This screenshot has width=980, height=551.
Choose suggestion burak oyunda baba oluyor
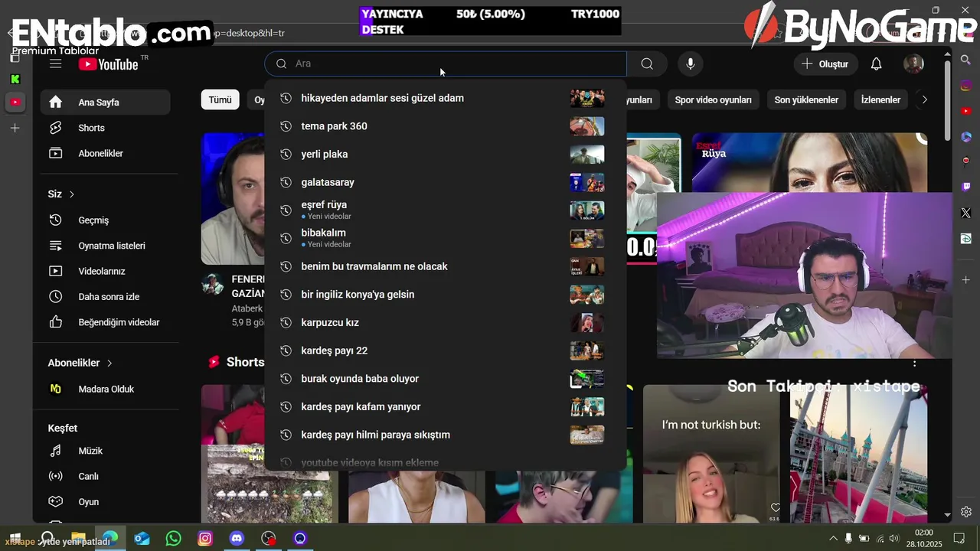446,379
